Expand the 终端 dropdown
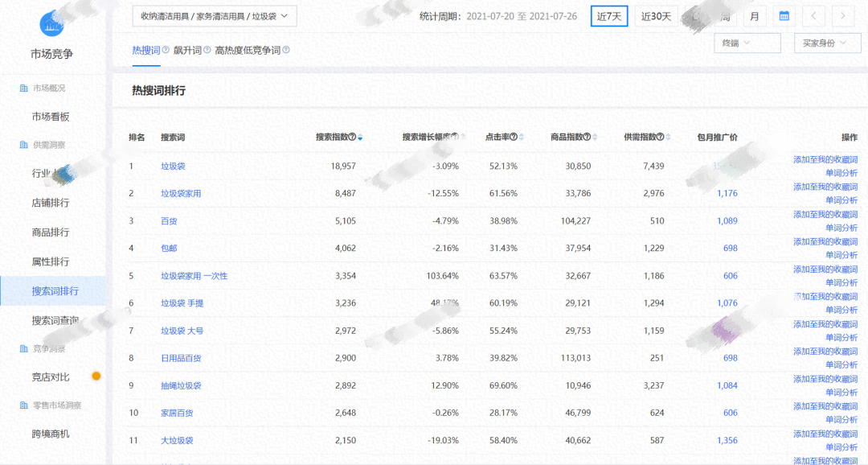This screenshot has height=465, width=868. (747, 43)
